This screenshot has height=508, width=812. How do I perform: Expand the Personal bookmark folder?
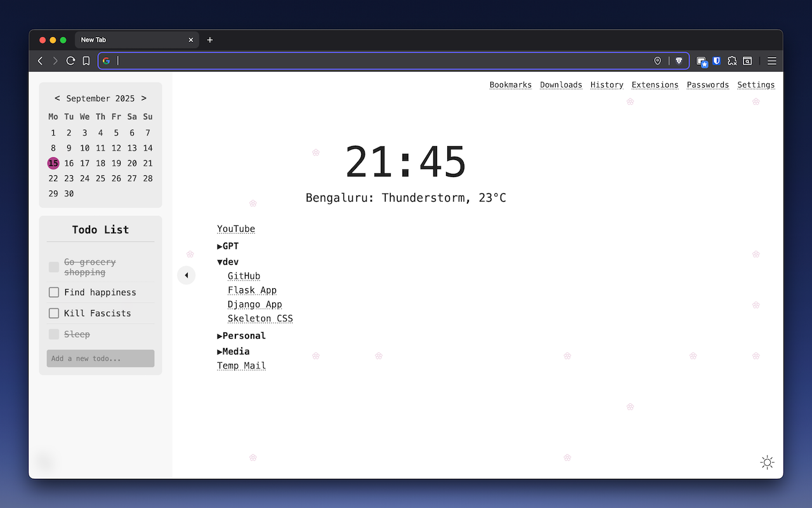click(241, 336)
